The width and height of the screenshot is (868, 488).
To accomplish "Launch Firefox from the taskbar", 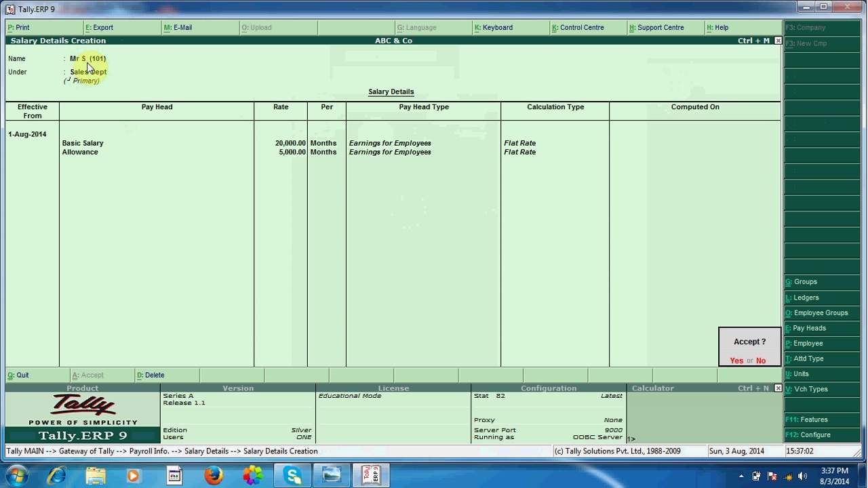I will pyautogui.click(x=214, y=476).
